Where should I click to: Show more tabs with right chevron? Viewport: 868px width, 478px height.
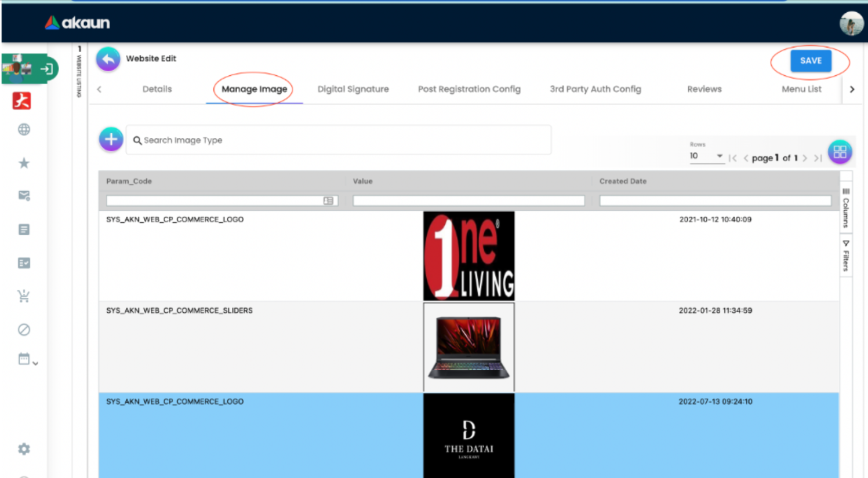point(852,89)
